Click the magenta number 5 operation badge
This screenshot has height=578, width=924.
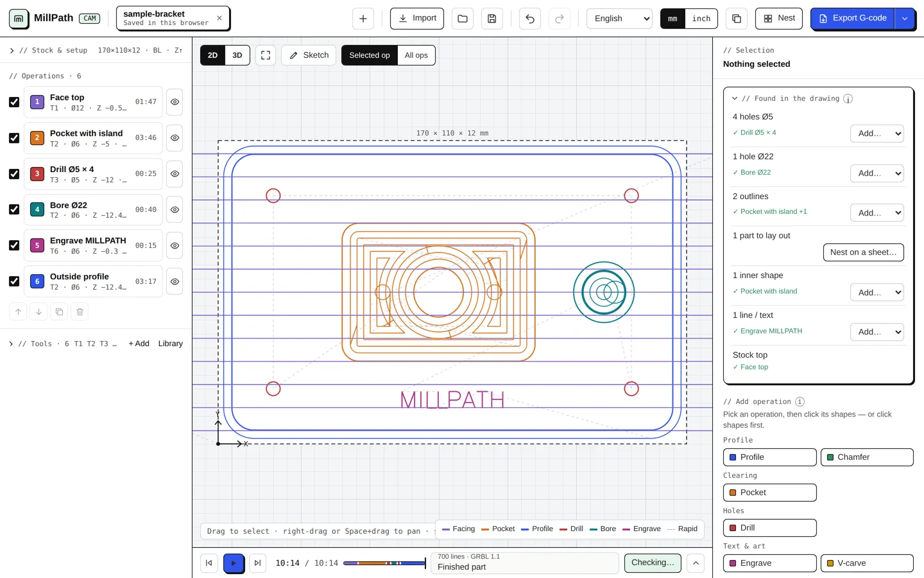coord(37,245)
